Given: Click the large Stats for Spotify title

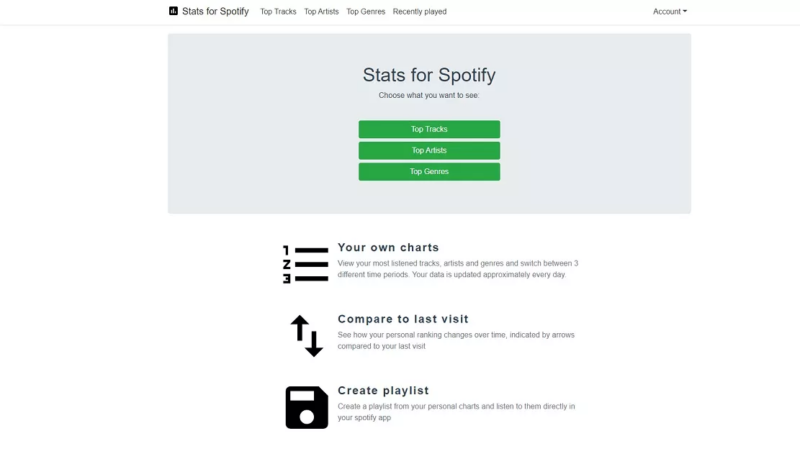Looking at the screenshot, I should tap(429, 75).
